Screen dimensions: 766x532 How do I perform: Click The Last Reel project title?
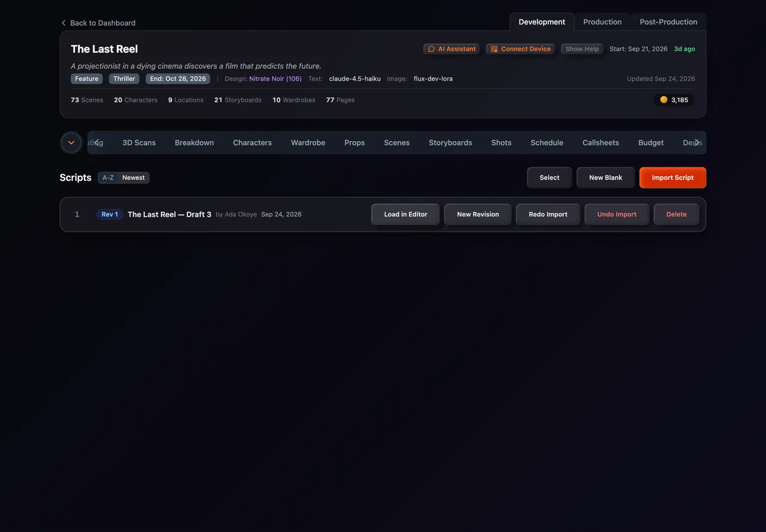tap(104, 49)
